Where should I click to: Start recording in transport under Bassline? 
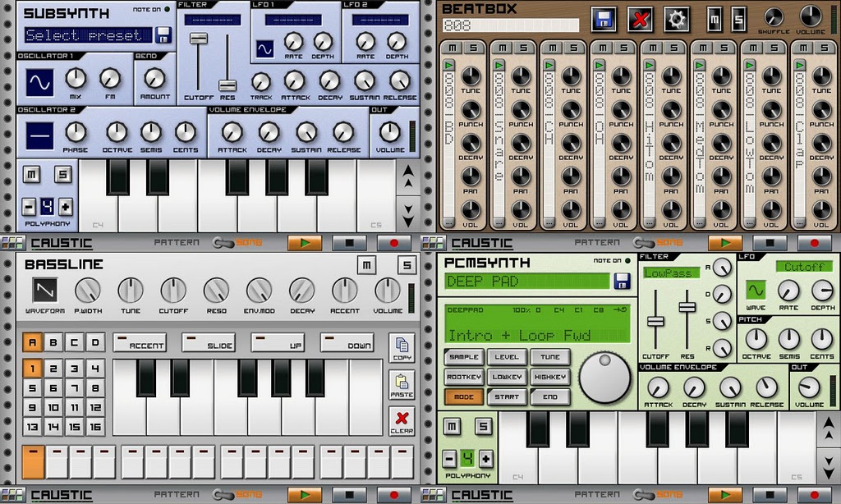[393, 495]
